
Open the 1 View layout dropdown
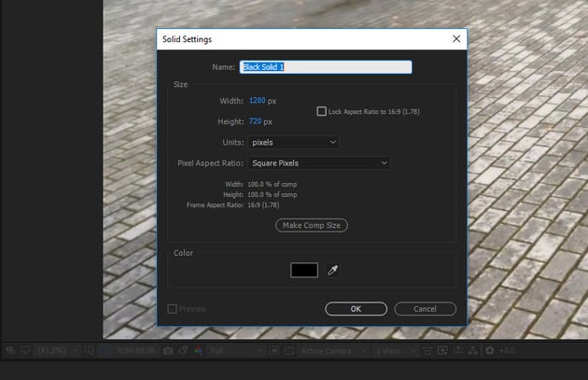click(x=395, y=351)
